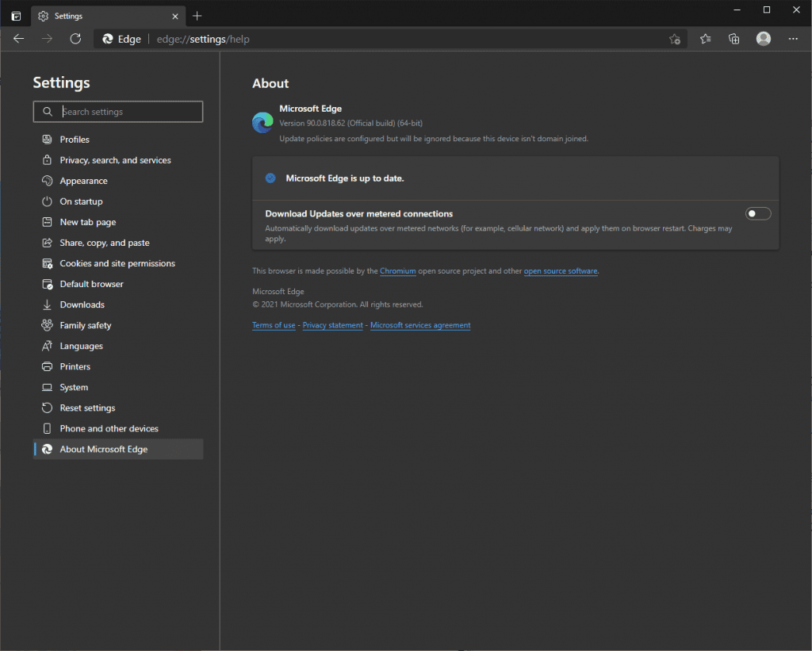Open Microsoft services agreement link
812x651 pixels.
(x=420, y=325)
